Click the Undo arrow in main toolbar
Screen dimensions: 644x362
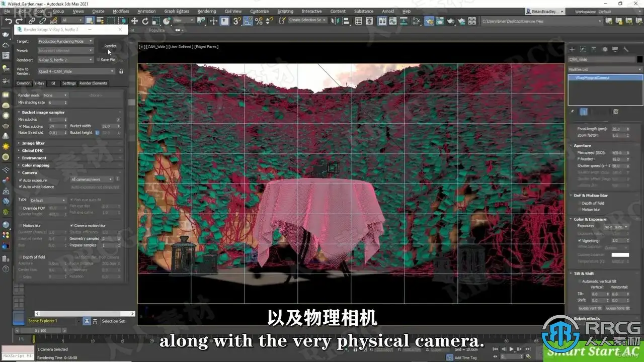[9, 21]
